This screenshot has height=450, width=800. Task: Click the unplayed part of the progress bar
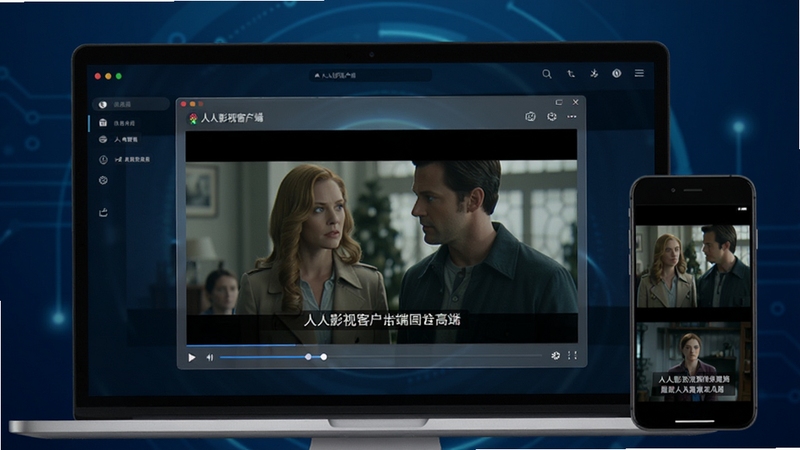click(434, 357)
